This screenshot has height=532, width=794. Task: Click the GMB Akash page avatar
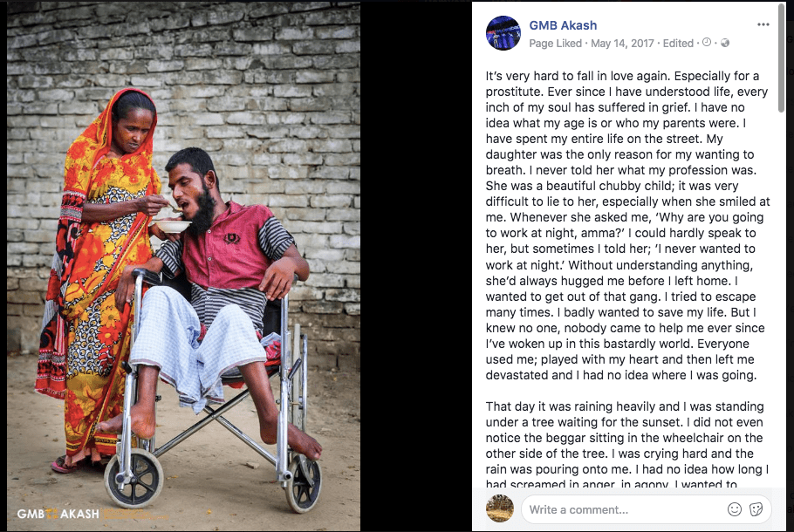(503, 33)
